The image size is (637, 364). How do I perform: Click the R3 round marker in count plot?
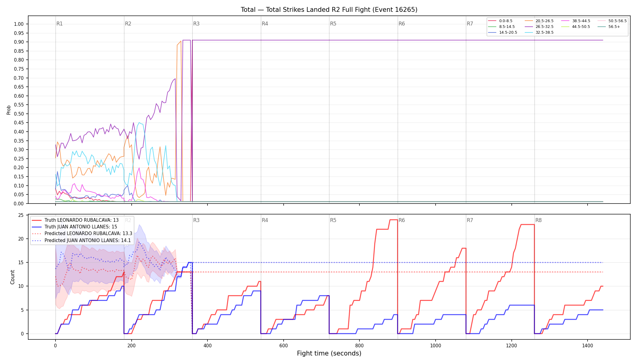(x=196, y=220)
